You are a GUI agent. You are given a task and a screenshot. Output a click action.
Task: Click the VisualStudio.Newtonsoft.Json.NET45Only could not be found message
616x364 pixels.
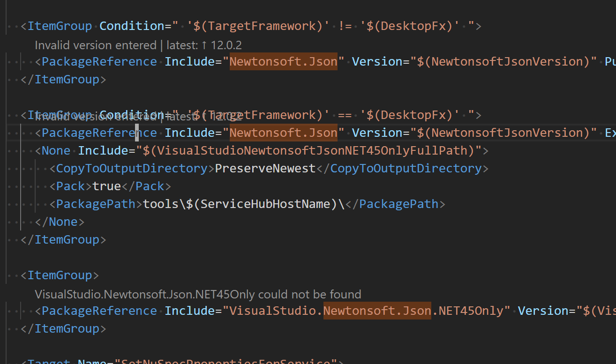tap(198, 294)
